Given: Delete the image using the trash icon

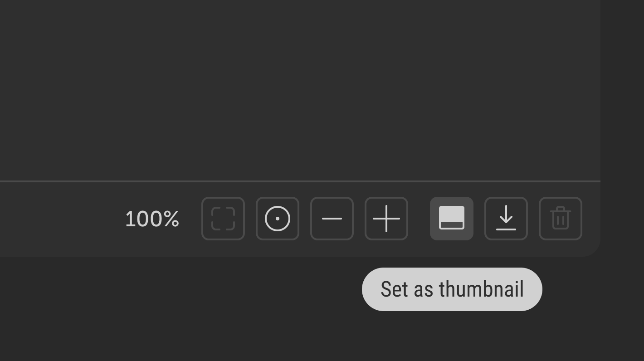Looking at the screenshot, I should (x=561, y=219).
